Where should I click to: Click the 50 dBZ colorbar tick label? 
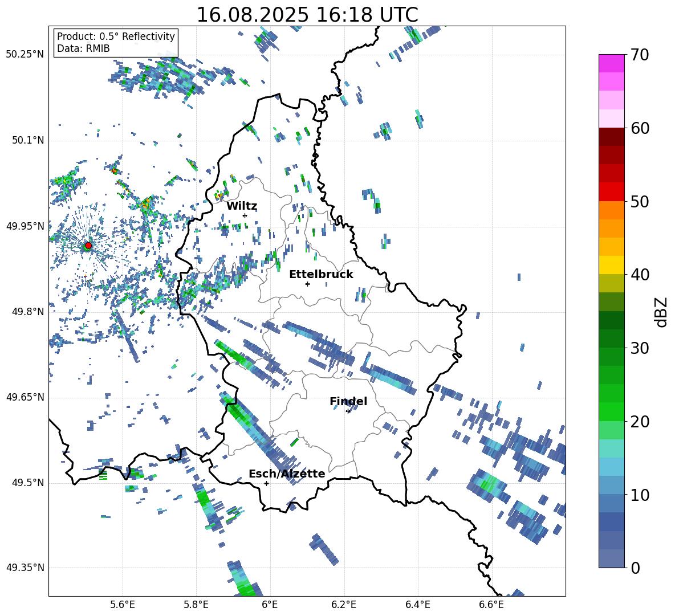[x=640, y=202]
